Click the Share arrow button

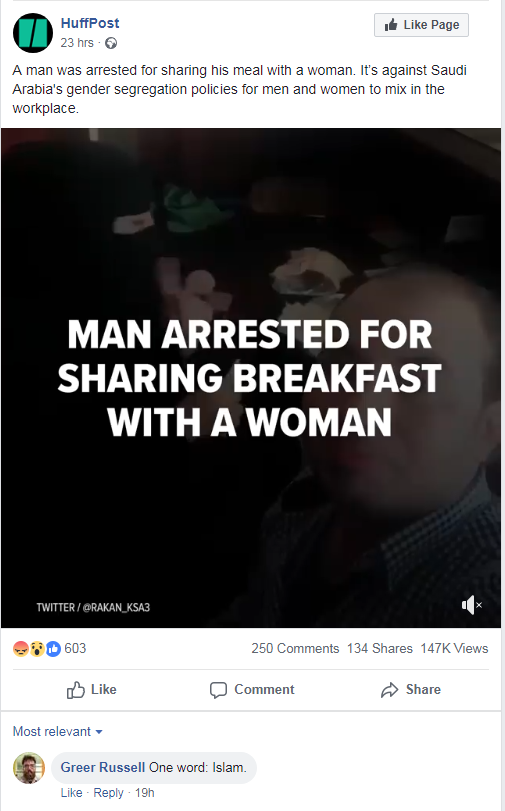click(411, 690)
